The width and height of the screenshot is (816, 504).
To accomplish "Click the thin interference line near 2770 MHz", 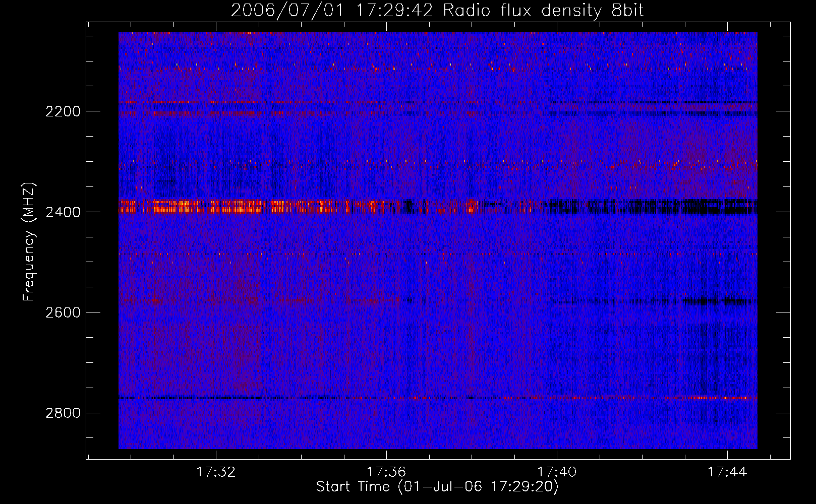I will (x=438, y=398).
